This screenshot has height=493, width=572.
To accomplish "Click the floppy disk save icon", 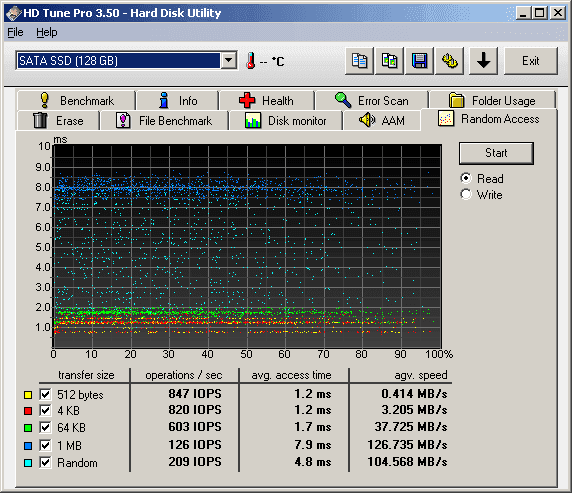I will [x=420, y=61].
